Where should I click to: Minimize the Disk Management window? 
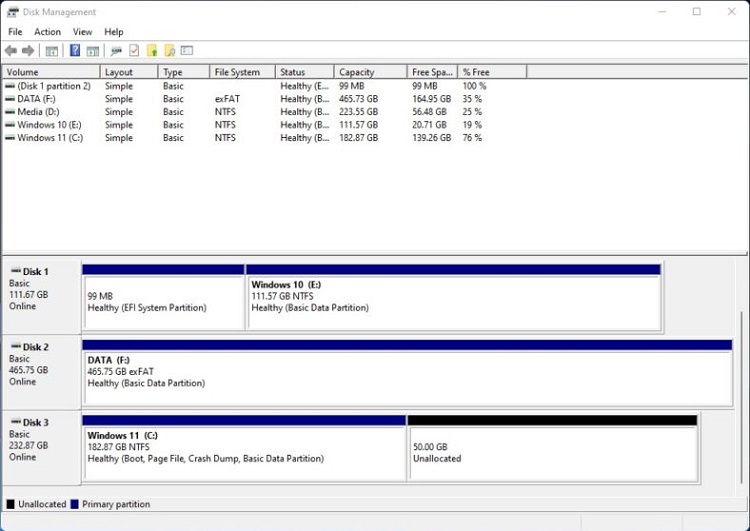(x=662, y=11)
